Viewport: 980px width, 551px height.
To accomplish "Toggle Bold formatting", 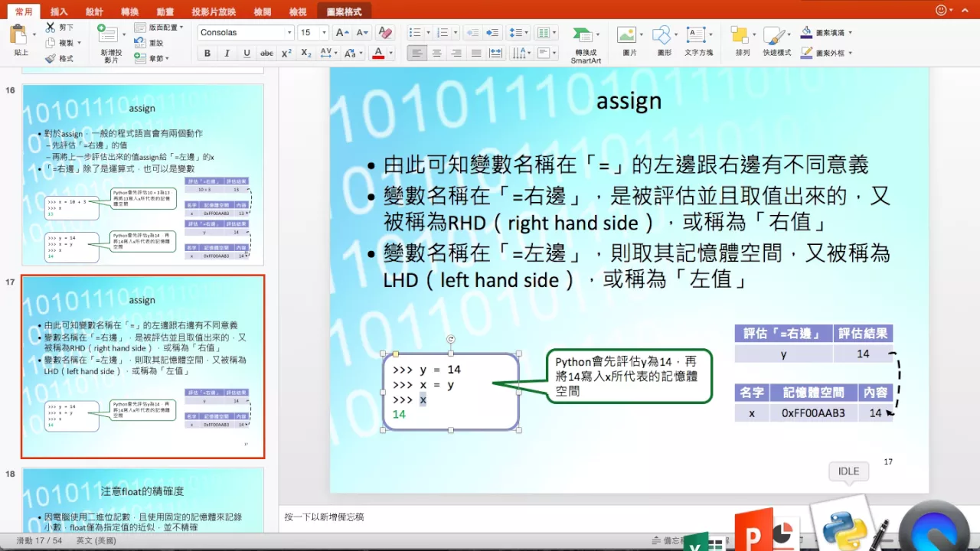I will [x=207, y=53].
